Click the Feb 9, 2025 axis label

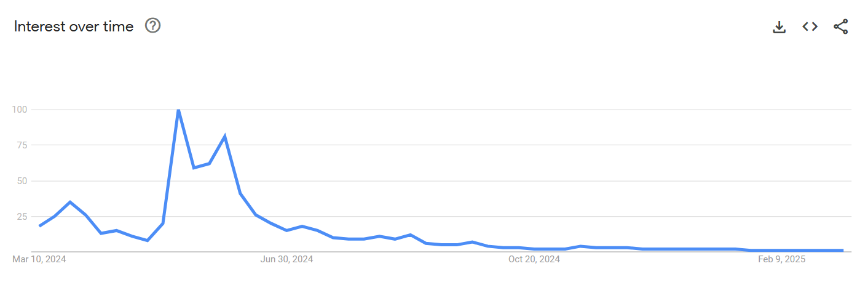click(x=781, y=259)
